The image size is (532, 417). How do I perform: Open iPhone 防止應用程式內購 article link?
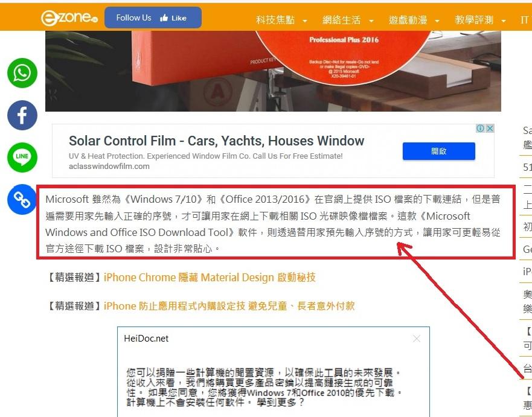tap(229, 306)
